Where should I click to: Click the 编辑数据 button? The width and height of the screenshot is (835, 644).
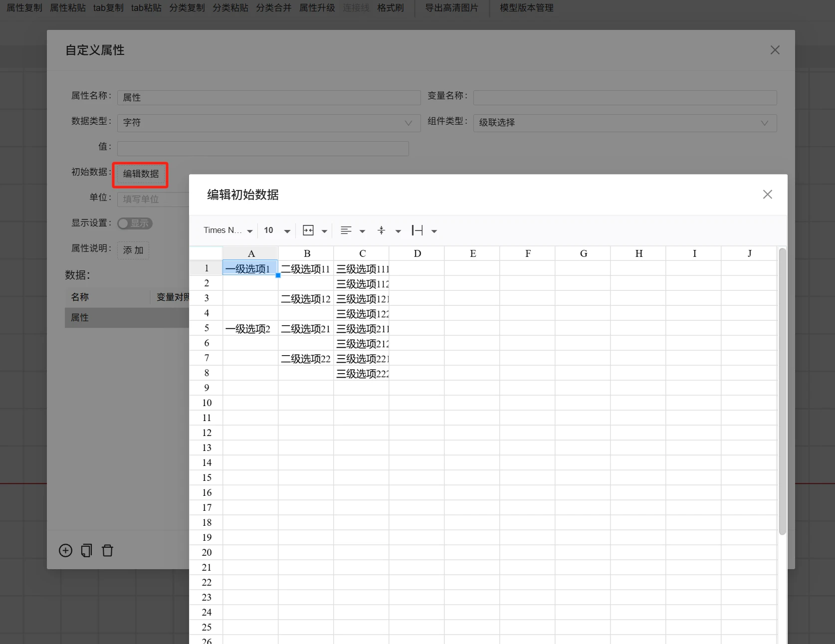click(x=141, y=174)
